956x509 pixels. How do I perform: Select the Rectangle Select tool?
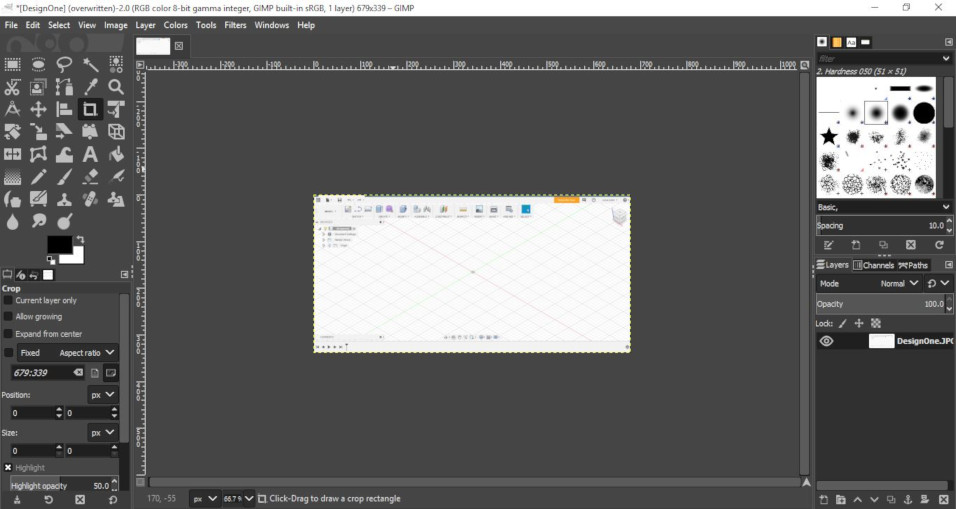coord(12,64)
